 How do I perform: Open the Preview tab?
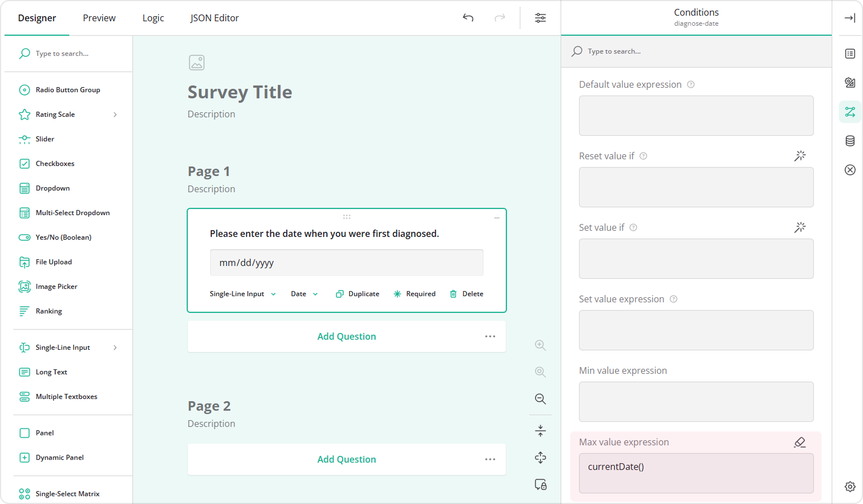click(99, 17)
